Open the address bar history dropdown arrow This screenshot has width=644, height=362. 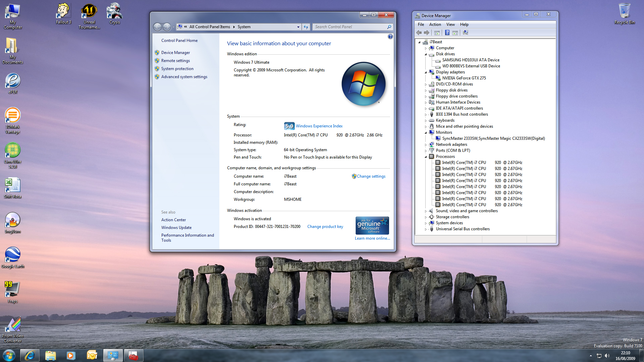[x=298, y=27]
